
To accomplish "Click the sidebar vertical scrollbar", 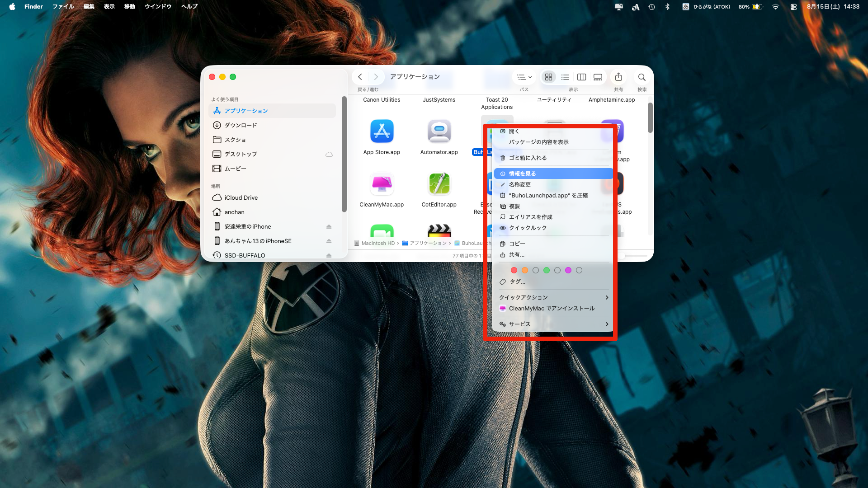I will click(344, 155).
